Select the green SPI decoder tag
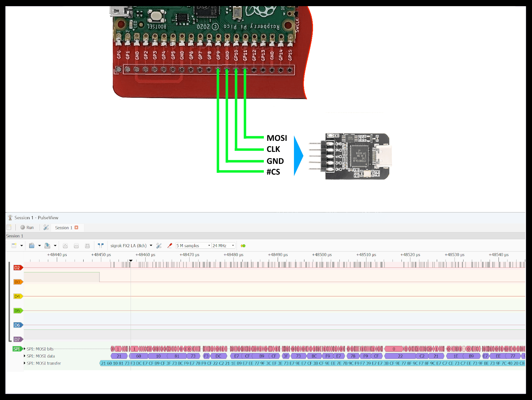Viewport: 532px width, 400px height. pyautogui.click(x=17, y=349)
